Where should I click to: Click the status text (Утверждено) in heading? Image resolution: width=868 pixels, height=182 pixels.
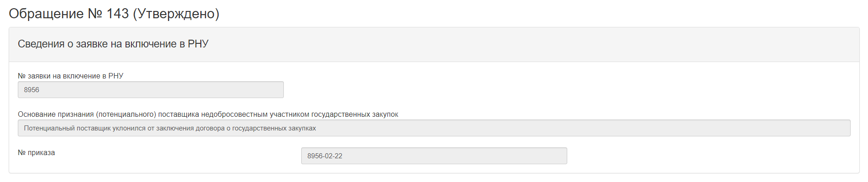click(x=176, y=14)
